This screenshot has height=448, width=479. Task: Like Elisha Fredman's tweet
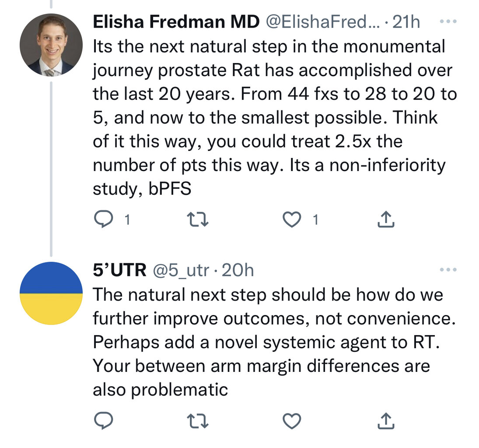(291, 219)
